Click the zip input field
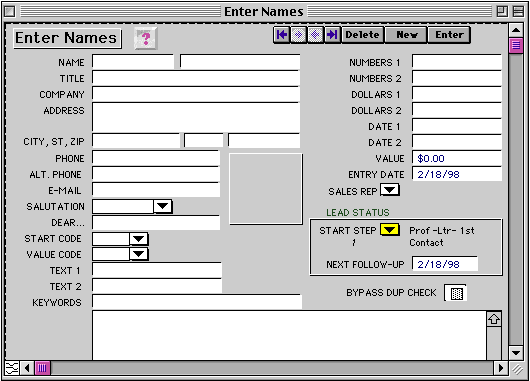530x381 pixels. pyautogui.click(x=264, y=140)
